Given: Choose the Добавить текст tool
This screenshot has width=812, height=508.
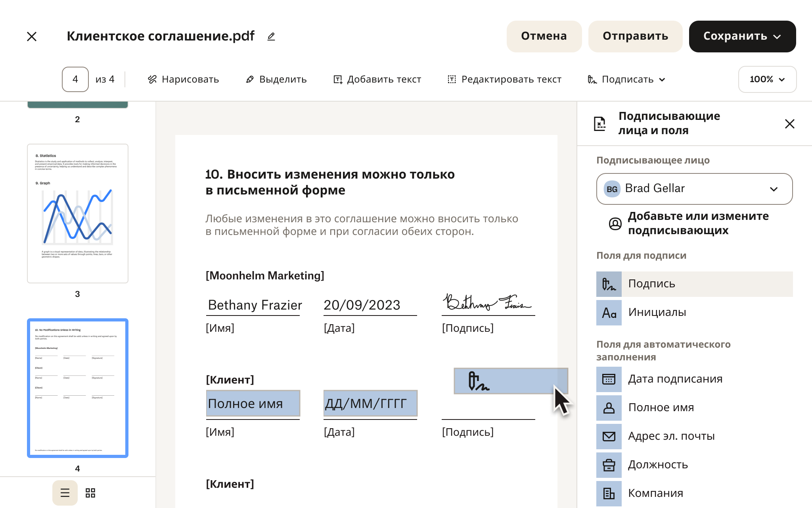Looking at the screenshot, I should (x=377, y=79).
